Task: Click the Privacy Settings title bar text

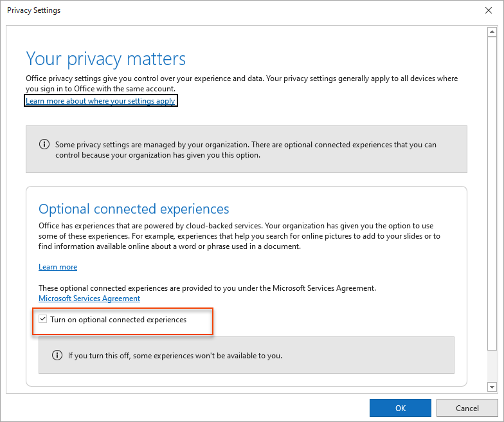Action: pos(33,11)
